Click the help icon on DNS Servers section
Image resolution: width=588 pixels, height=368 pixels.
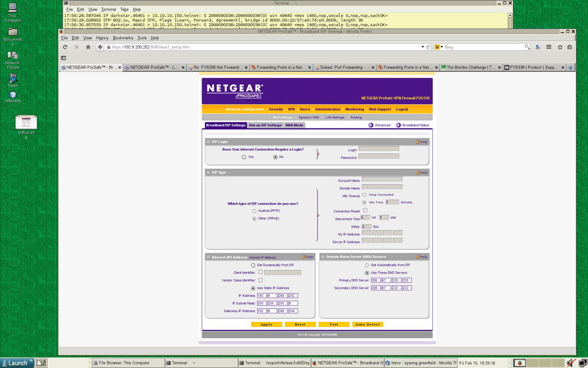[418, 256]
